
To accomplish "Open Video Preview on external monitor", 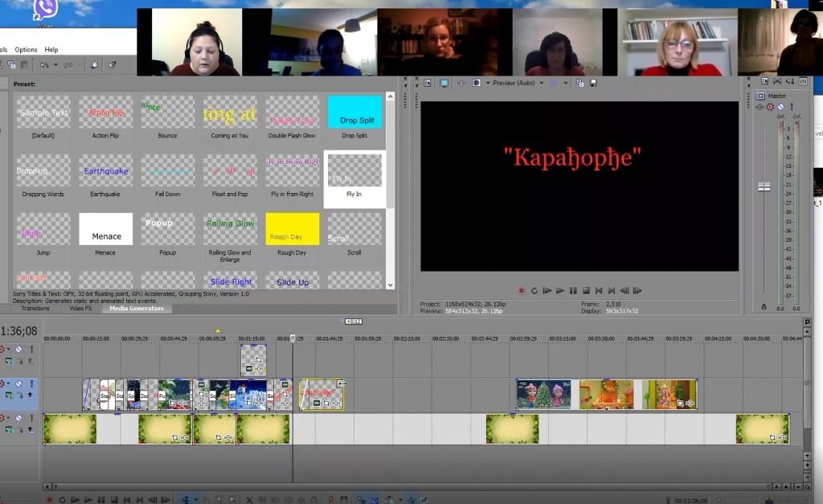I will tap(444, 83).
